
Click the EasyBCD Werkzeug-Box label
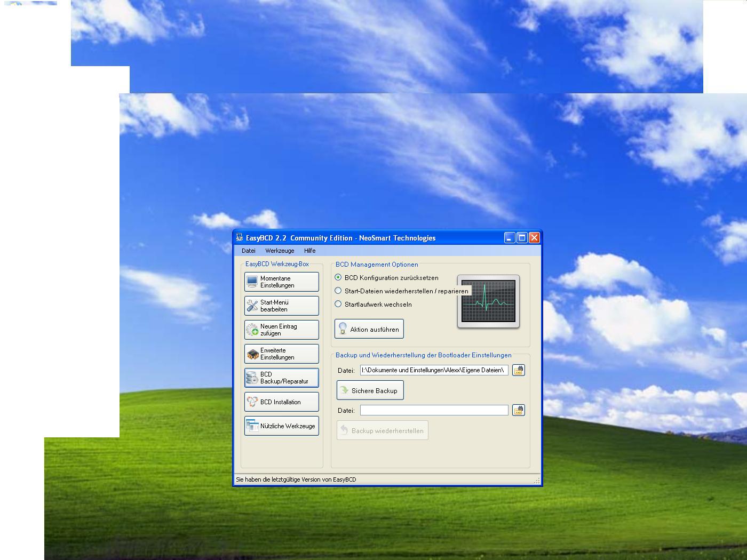277,264
